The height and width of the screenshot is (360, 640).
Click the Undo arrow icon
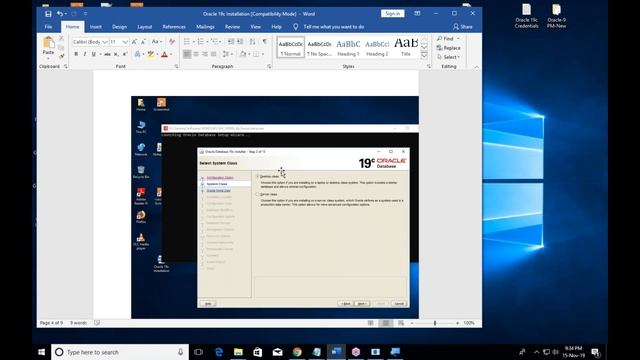tap(60, 14)
